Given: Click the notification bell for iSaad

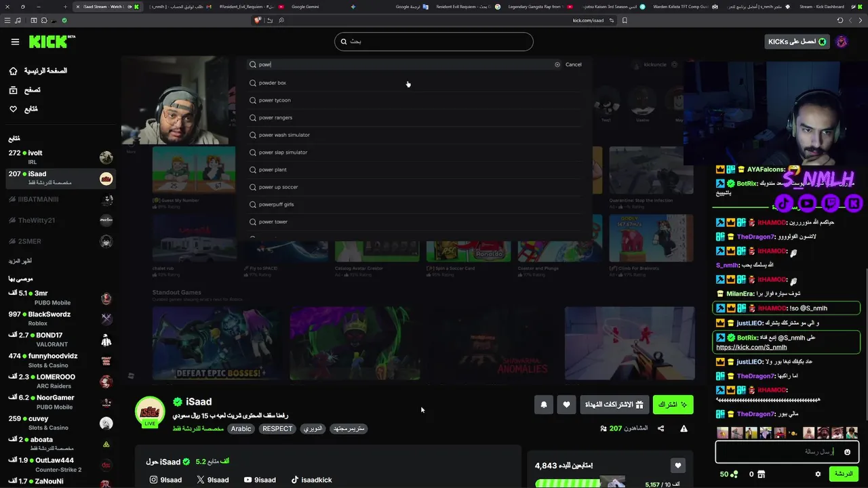Looking at the screenshot, I should point(544,405).
